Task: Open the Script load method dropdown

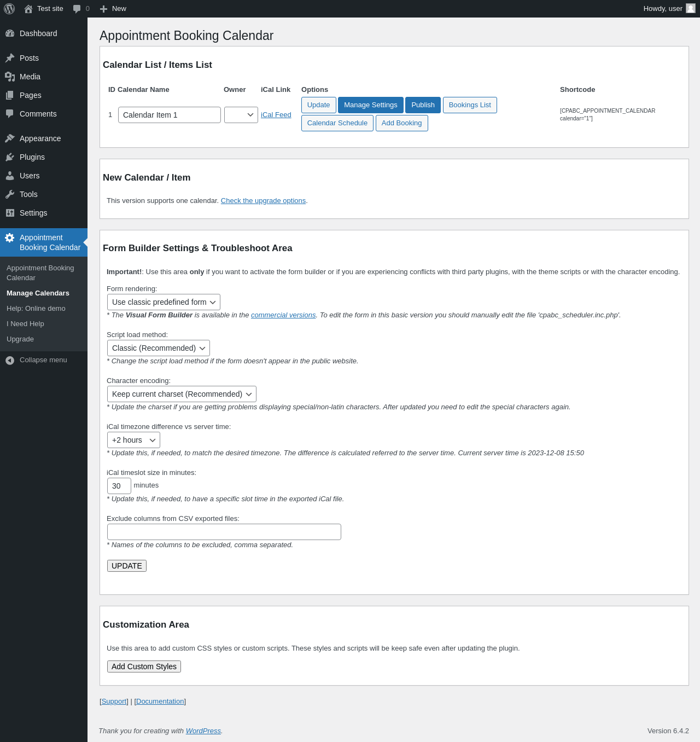Action: (158, 348)
